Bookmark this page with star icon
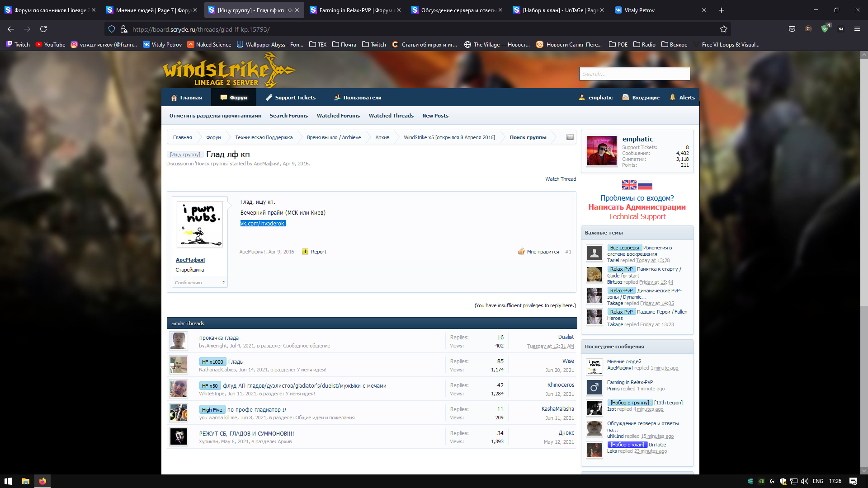Image resolution: width=868 pixels, height=488 pixels. tap(724, 29)
